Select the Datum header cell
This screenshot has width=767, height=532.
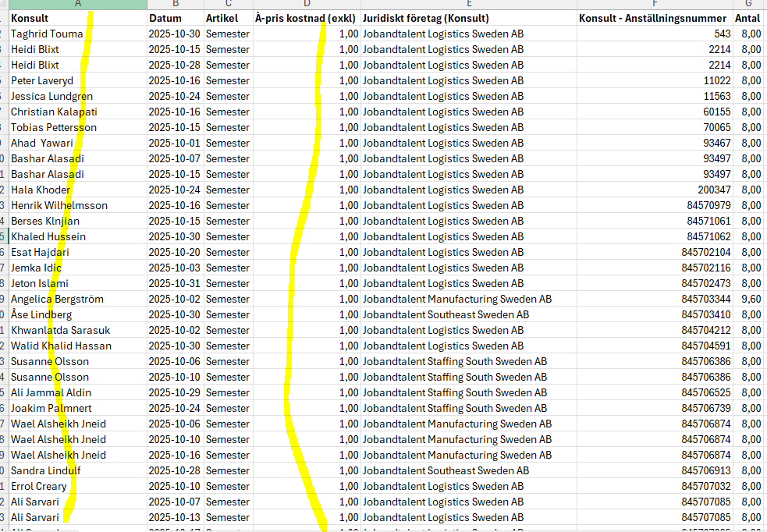tap(175, 18)
